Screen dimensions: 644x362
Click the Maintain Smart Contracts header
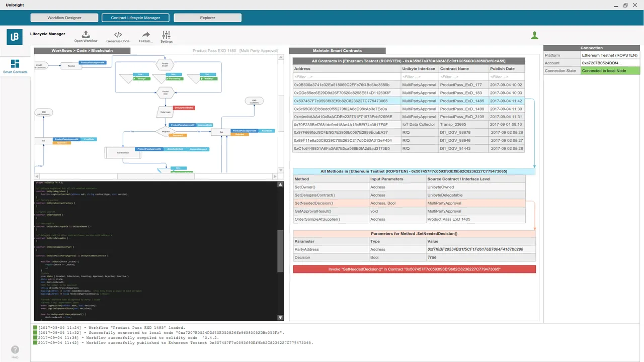[x=337, y=50]
